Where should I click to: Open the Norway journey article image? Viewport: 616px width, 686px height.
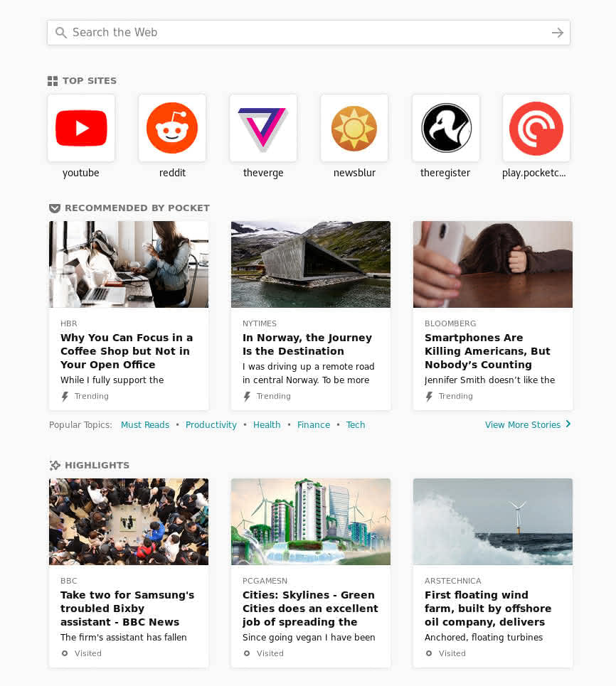(311, 264)
